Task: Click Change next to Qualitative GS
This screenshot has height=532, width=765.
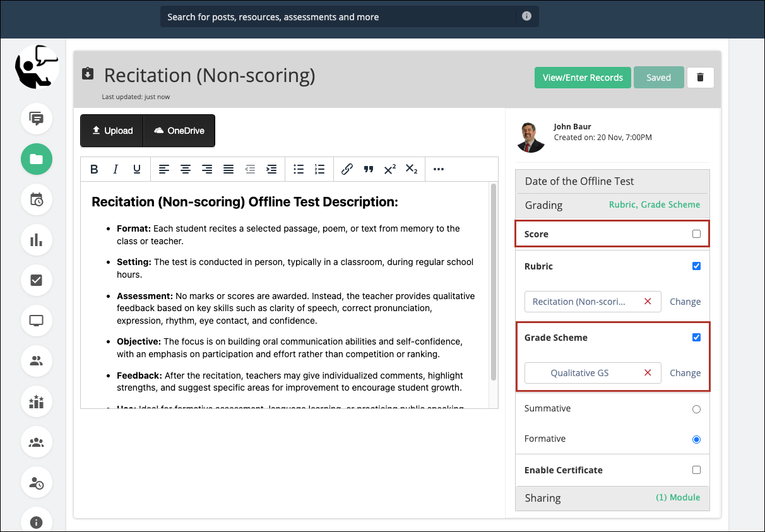Action: pyautogui.click(x=685, y=373)
